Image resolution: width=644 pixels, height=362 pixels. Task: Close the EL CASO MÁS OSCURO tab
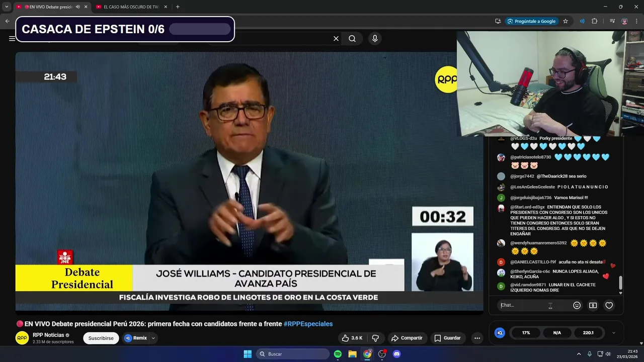pos(166,7)
